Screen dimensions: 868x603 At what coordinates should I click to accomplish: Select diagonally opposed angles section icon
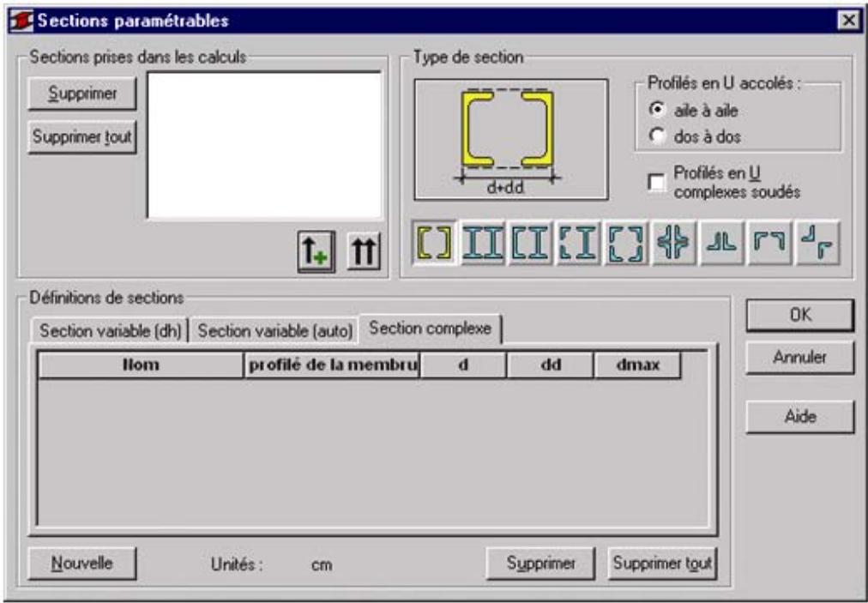point(817,243)
